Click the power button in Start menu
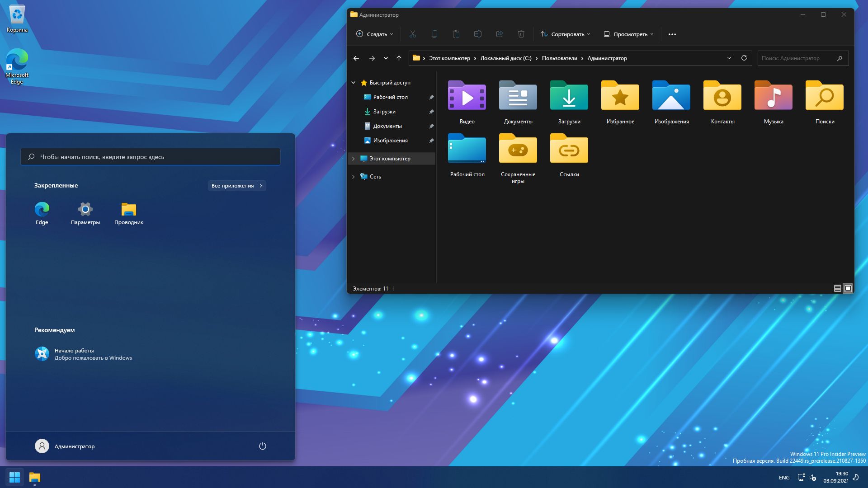Viewport: 868px width, 488px height. tap(262, 446)
